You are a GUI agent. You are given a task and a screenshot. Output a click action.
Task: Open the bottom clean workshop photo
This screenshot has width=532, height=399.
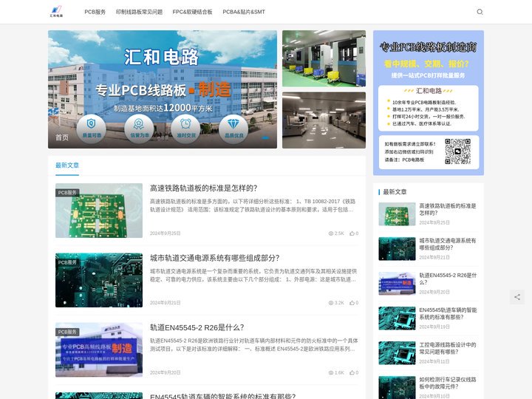pos(324,120)
